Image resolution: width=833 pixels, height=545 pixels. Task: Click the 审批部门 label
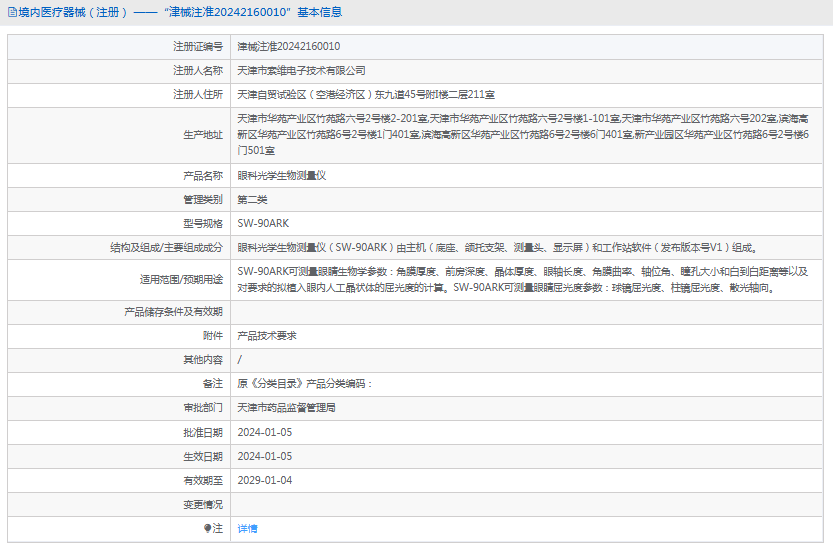[203, 408]
